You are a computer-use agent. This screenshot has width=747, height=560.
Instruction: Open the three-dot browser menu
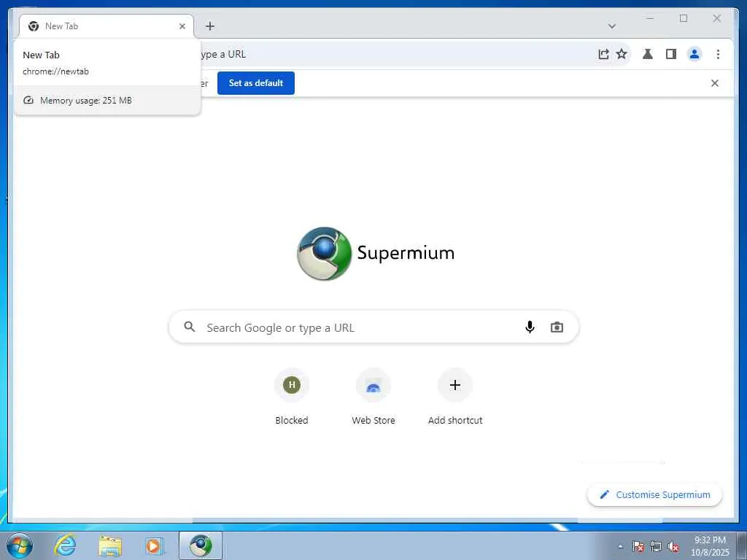[x=718, y=54]
